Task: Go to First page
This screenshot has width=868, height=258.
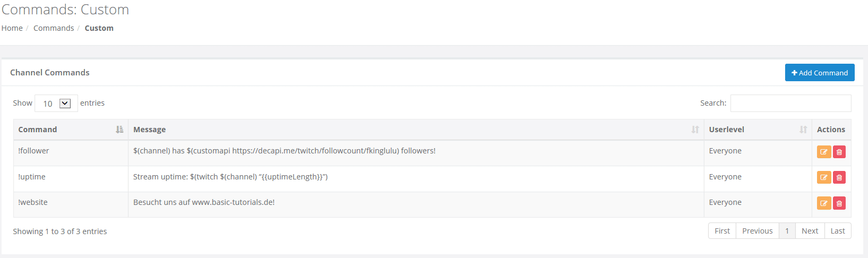Action: [722, 231]
